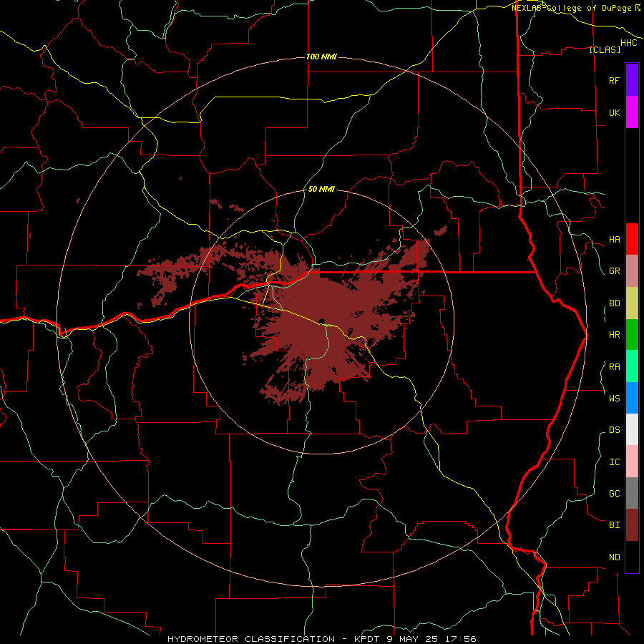644x644 pixels.
Task: Select the GC gray legend swatch
Action: click(632, 493)
